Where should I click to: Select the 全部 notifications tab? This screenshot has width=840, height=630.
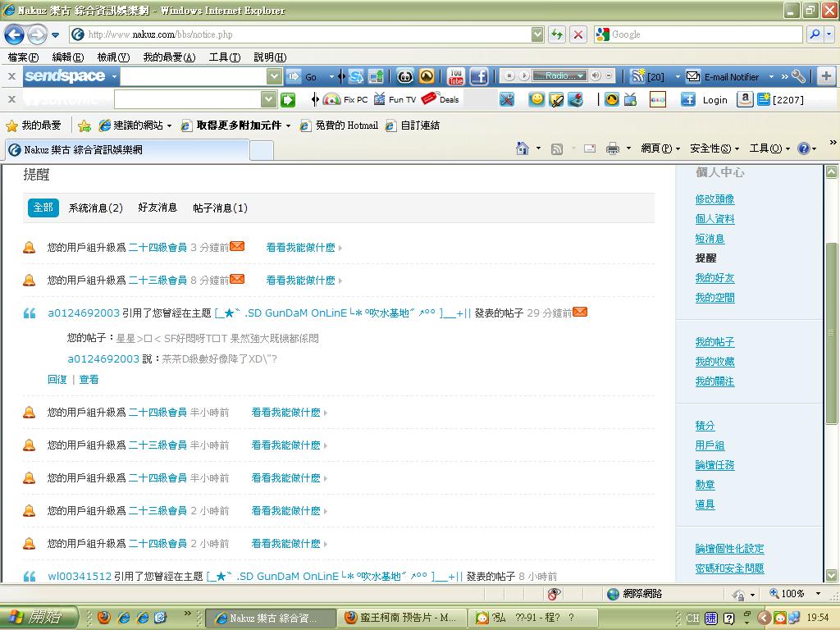pos(43,208)
